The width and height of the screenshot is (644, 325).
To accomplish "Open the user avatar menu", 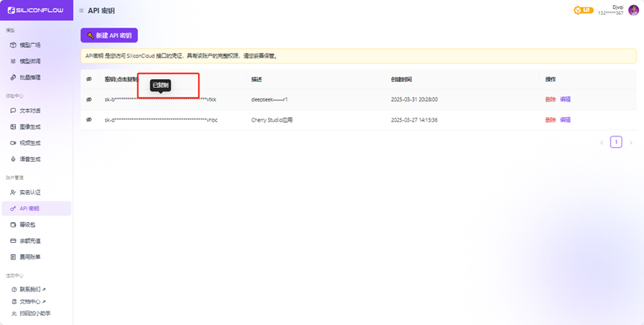I will click(x=634, y=10).
